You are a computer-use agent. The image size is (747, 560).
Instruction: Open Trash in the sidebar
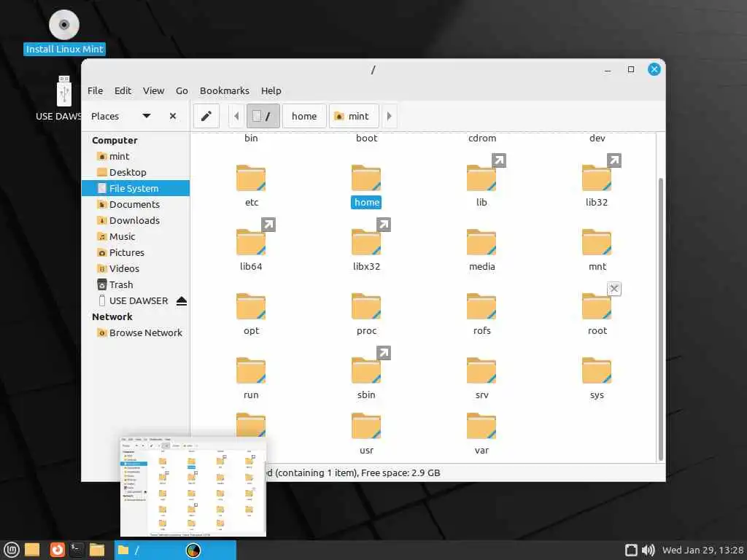135,285
